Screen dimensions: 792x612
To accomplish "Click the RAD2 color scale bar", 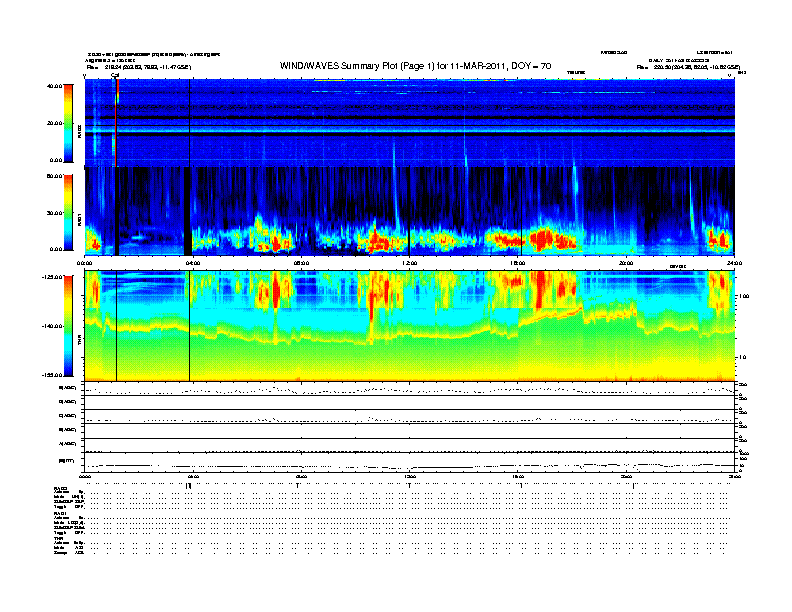I will click(x=68, y=123).
